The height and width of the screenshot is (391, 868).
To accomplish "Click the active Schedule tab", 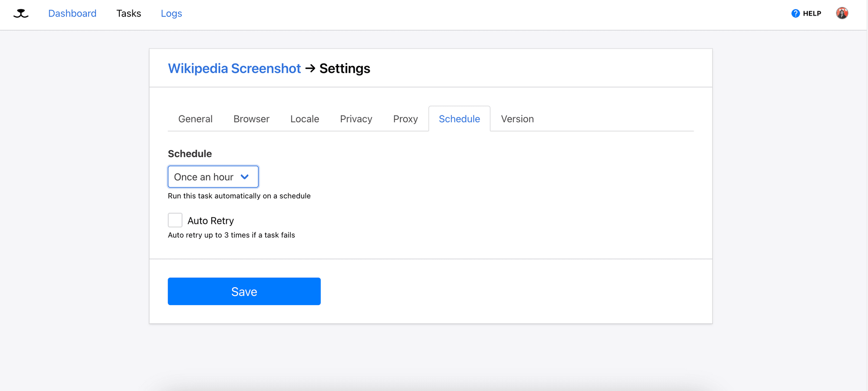I will [459, 119].
